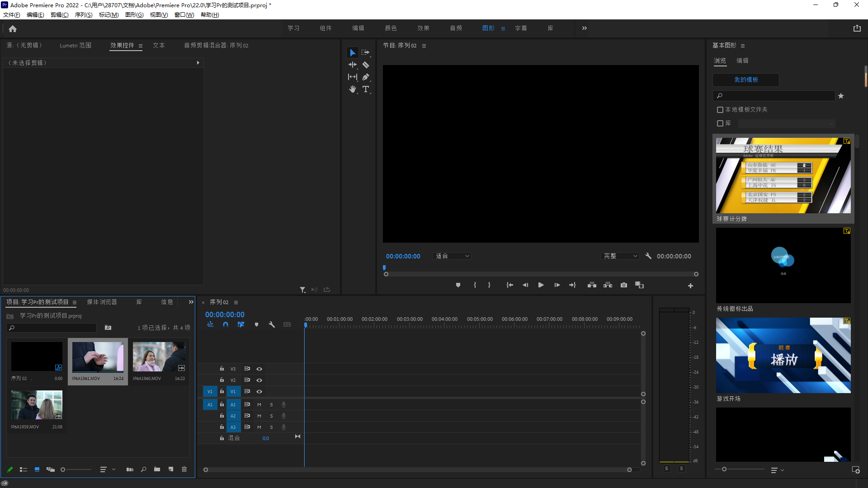The height and width of the screenshot is (488, 868).
Task: Select the Razor tool
Action: (366, 65)
